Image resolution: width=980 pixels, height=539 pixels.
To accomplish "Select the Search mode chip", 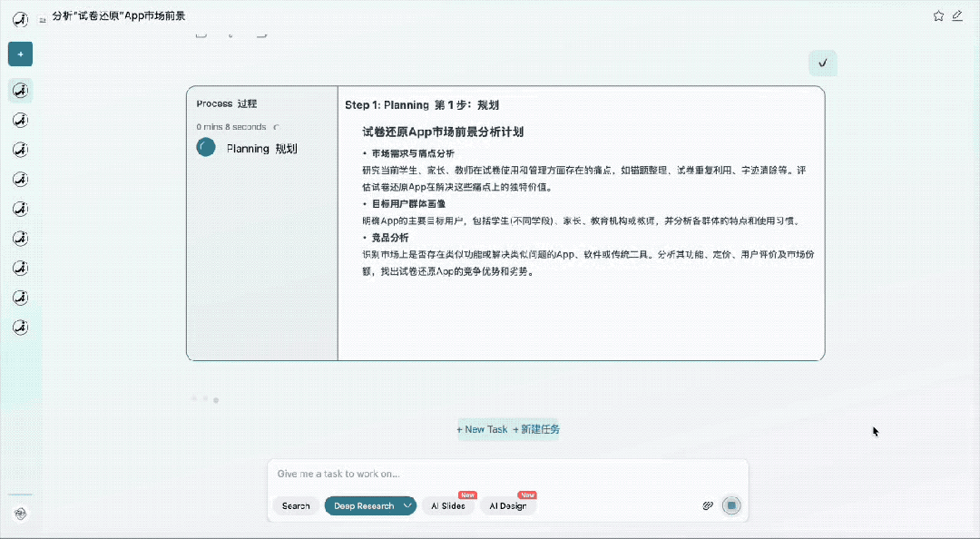I will coord(296,505).
